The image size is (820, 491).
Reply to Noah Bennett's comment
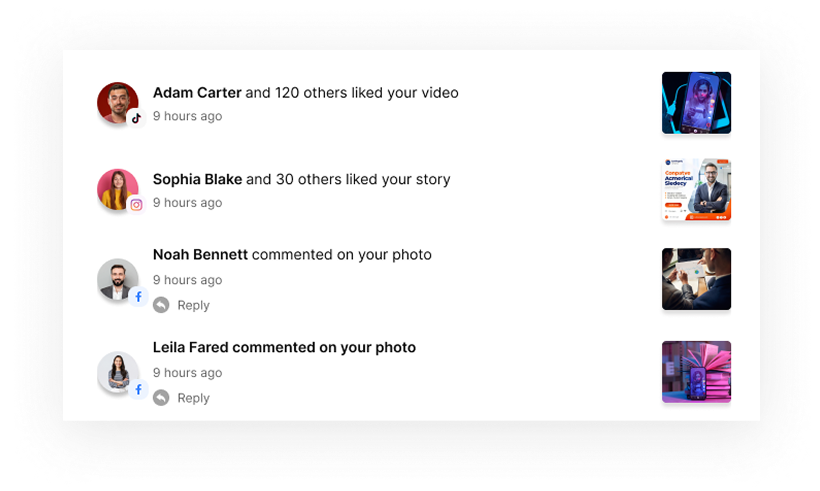(193, 305)
